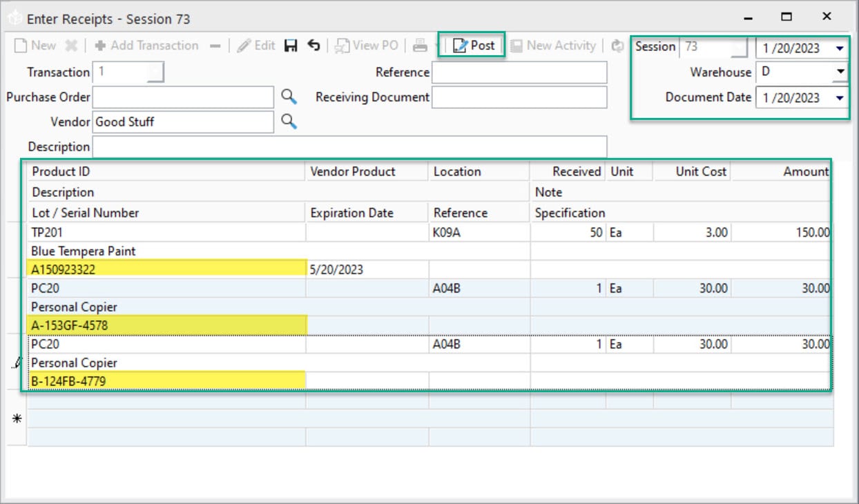
Task: Open the Purchase Order lookup magnifier
Action: (289, 97)
